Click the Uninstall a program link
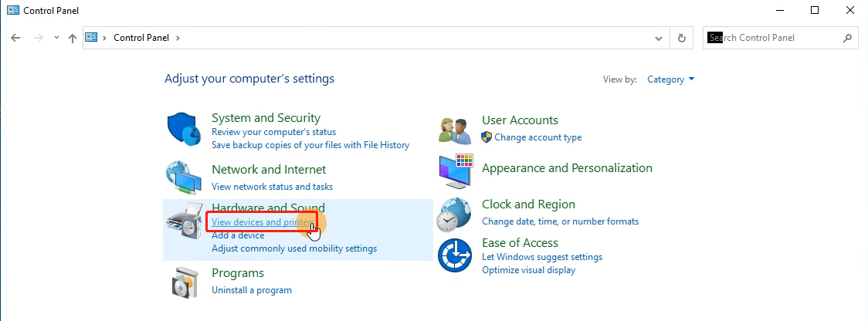868x321 pixels. pos(251,290)
